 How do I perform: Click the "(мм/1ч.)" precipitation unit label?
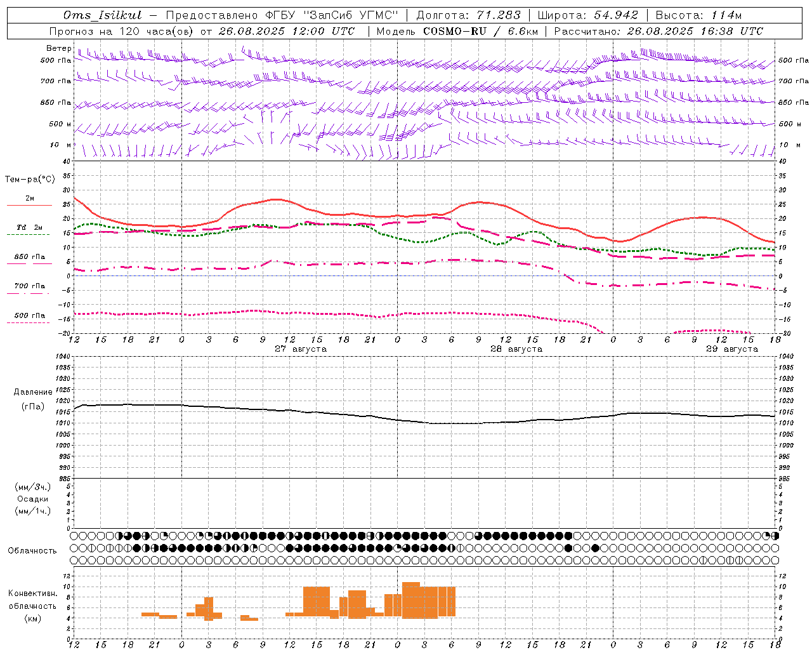[33, 511]
